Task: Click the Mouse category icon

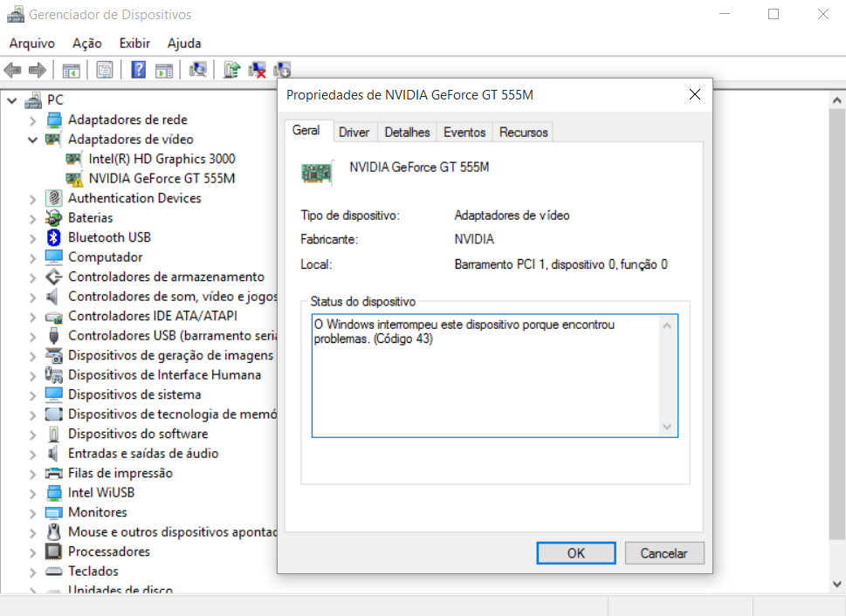Action: 53,532
